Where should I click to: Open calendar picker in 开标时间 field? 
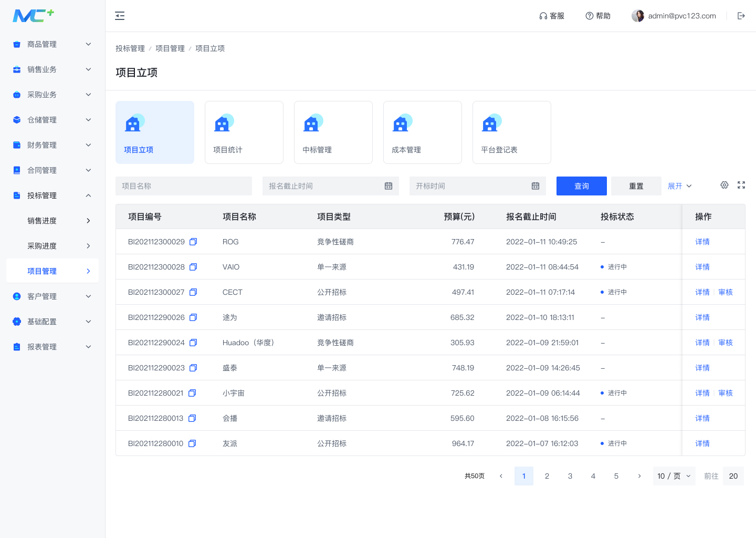coord(535,186)
